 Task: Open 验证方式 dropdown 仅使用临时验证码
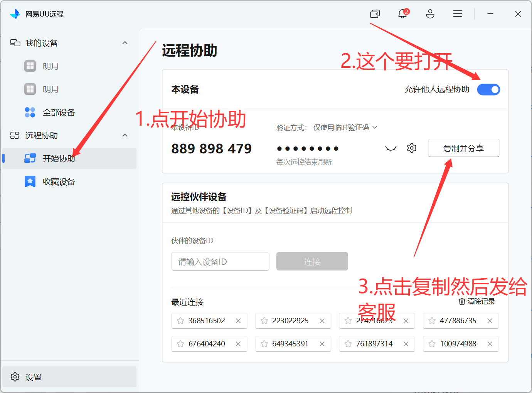tap(345, 128)
